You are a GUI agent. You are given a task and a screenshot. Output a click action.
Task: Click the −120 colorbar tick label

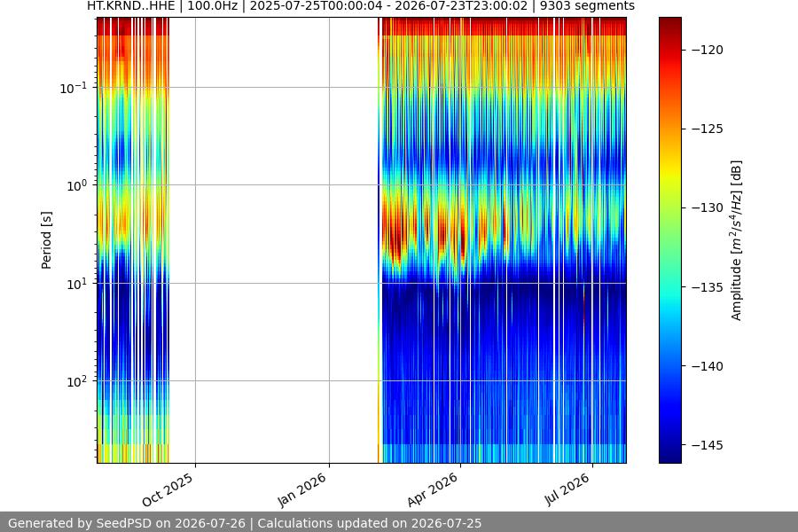tap(708, 50)
